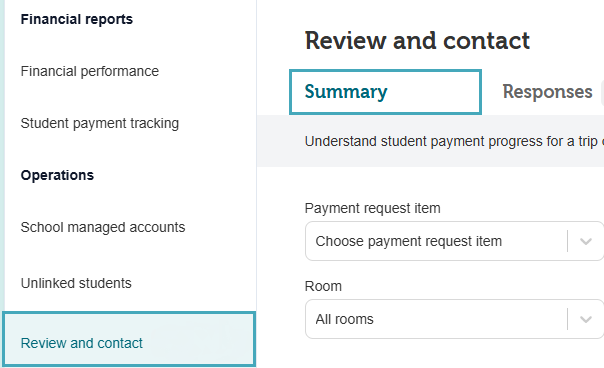The image size is (604, 368).
Task: Click the Room field label
Action: pyautogui.click(x=323, y=286)
